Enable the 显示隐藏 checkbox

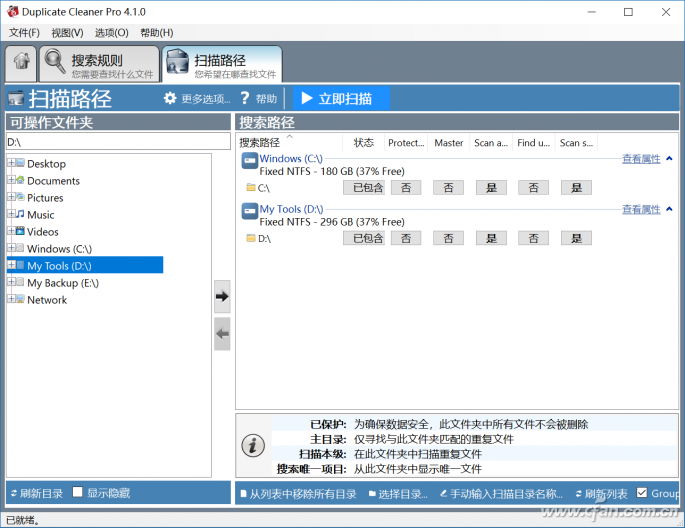pyautogui.click(x=77, y=492)
